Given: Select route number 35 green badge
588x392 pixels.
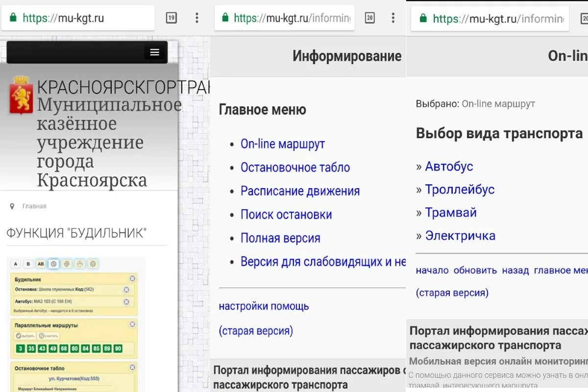Looking at the screenshot, I should pyautogui.click(x=31, y=348).
